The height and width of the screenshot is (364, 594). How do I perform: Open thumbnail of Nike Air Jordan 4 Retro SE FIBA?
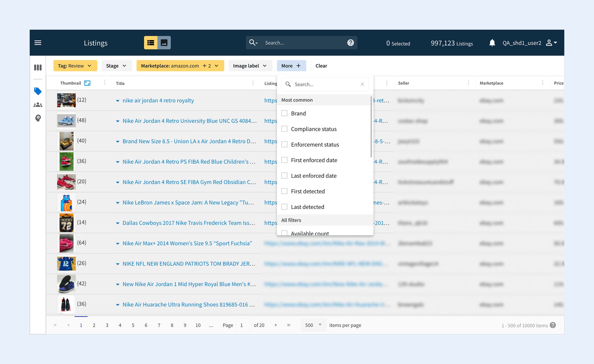(66, 182)
